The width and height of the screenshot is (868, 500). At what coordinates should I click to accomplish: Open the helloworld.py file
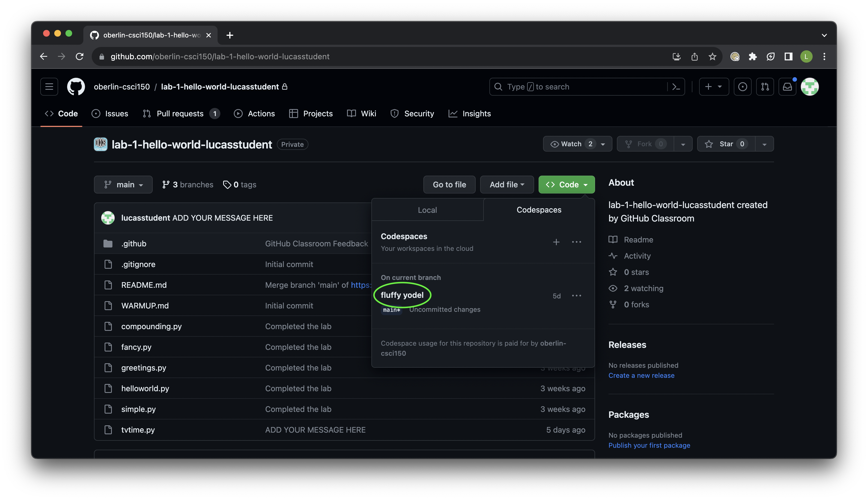coord(145,388)
